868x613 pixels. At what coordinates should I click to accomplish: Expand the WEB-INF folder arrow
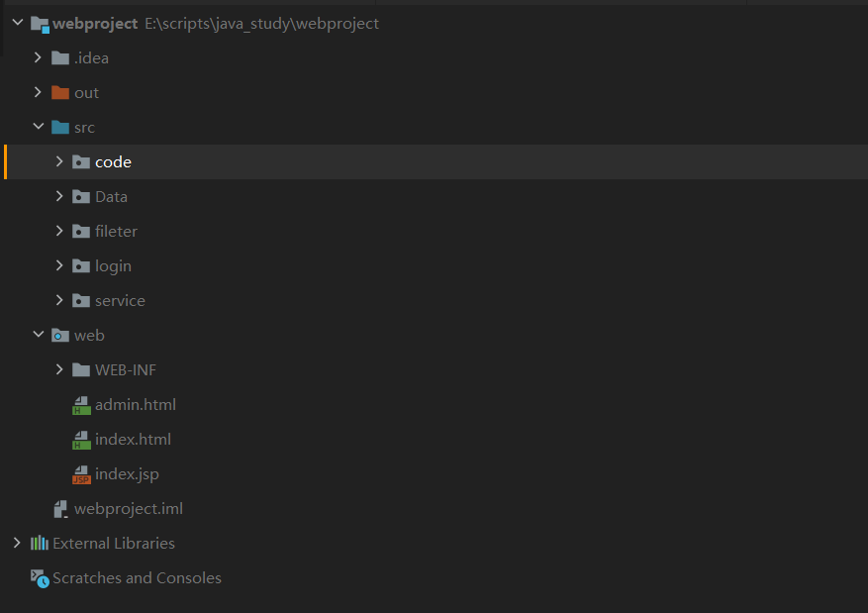tap(59, 369)
